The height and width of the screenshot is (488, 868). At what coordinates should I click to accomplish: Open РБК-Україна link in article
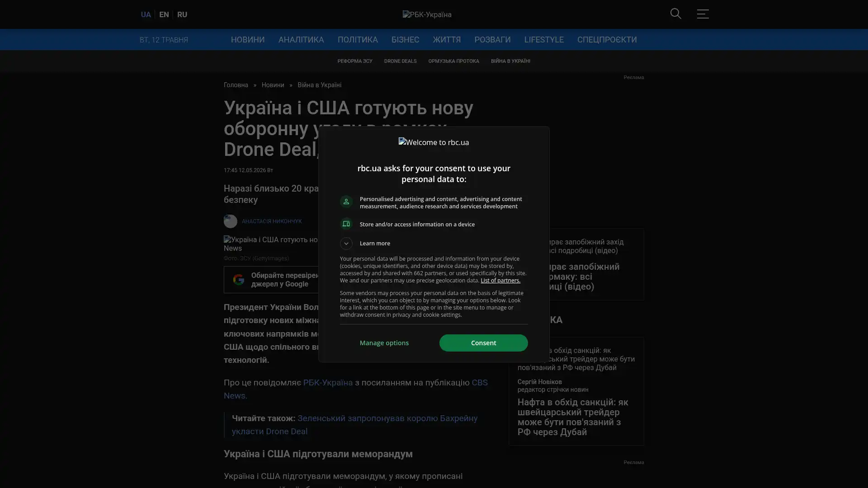pyautogui.click(x=328, y=383)
